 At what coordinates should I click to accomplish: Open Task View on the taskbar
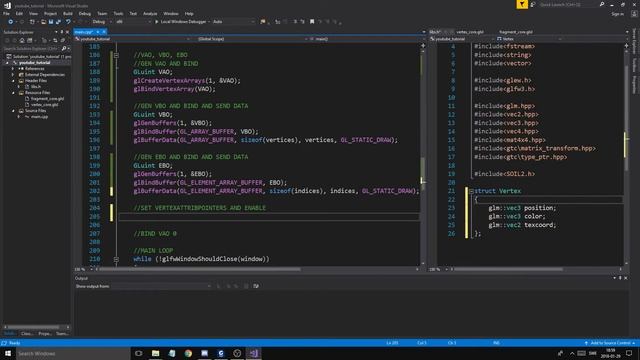pyautogui.click(x=139, y=353)
